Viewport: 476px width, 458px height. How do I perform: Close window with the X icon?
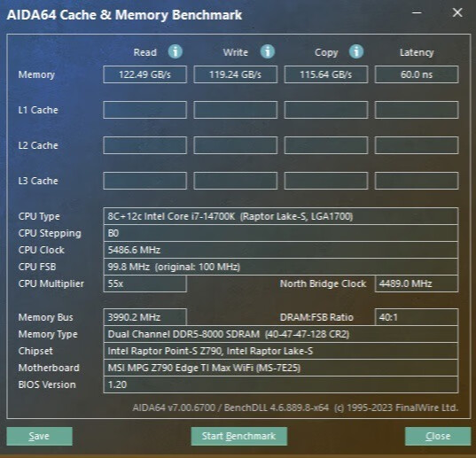(x=457, y=12)
